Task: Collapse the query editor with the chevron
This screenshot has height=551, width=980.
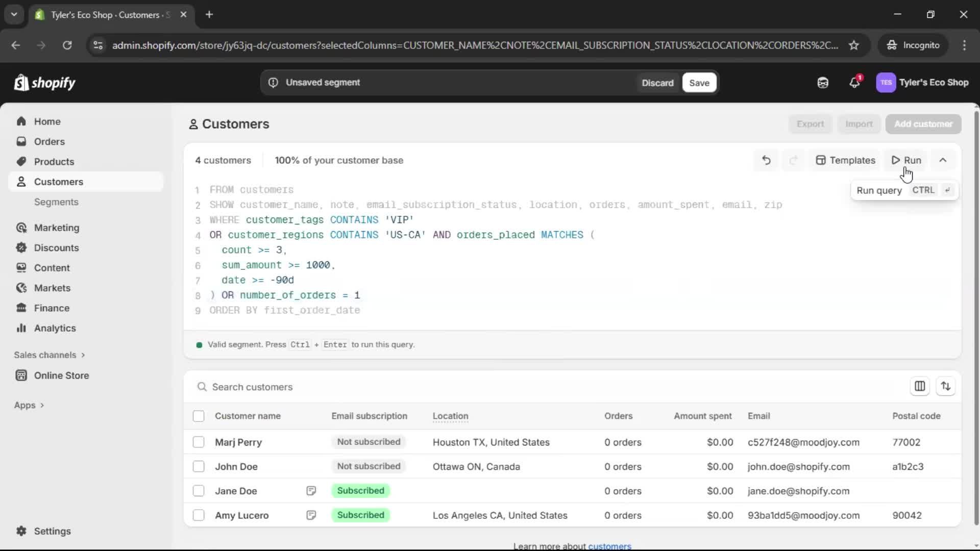Action: click(943, 160)
